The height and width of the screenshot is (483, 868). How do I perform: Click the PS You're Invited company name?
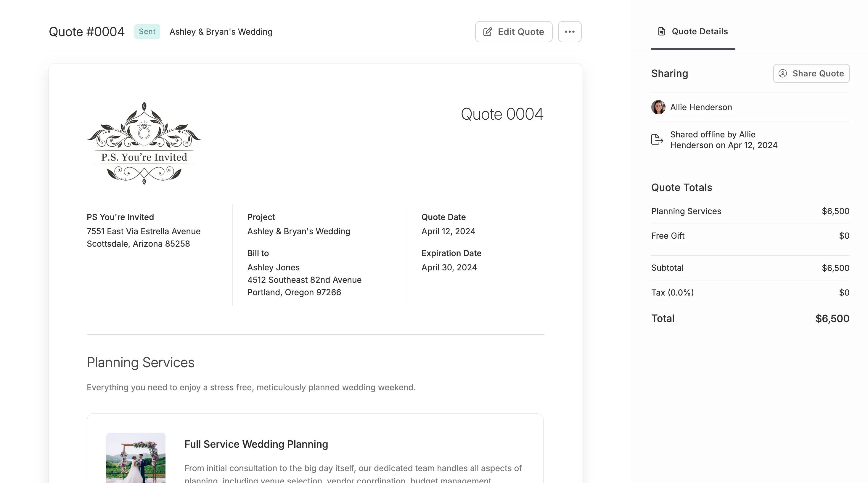pos(120,217)
